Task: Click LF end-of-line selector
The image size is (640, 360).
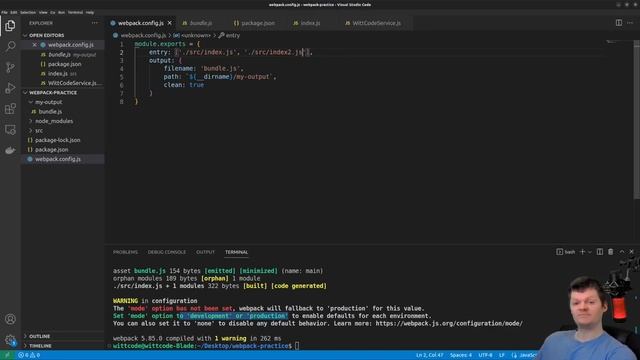Action: point(502,355)
